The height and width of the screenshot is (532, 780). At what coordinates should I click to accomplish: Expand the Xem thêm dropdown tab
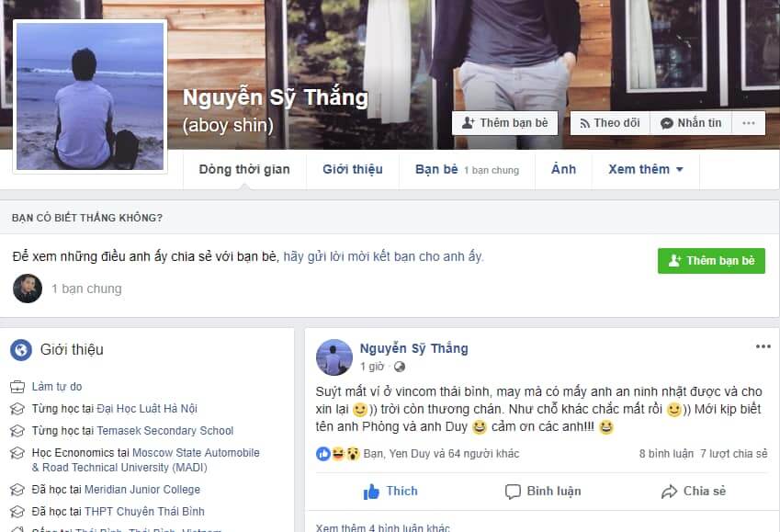coord(645,170)
